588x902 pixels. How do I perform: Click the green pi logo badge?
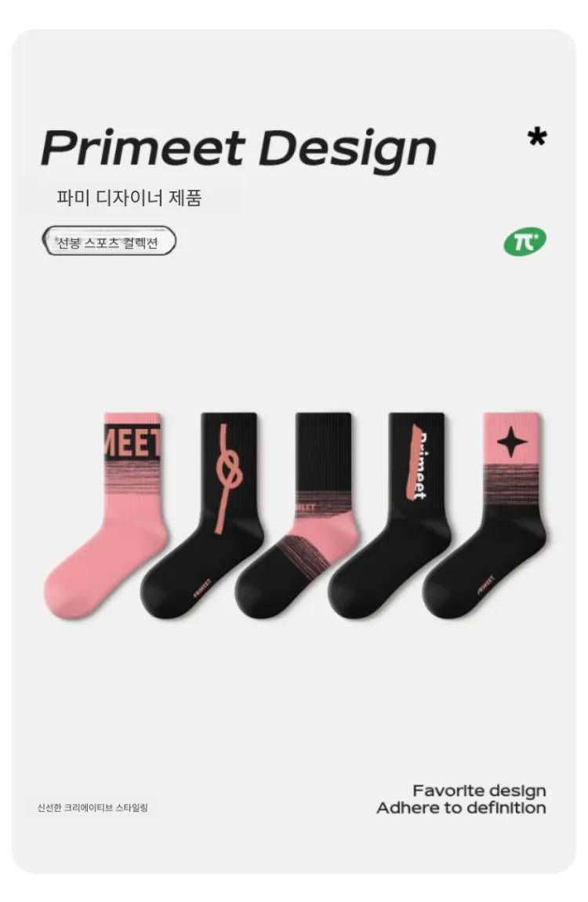524,242
